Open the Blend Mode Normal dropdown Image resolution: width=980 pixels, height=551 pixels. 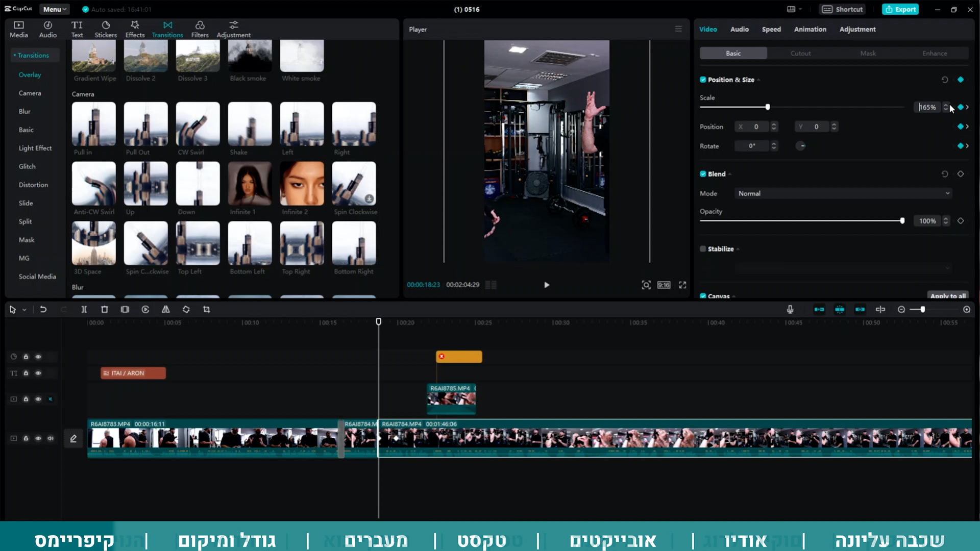point(843,193)
